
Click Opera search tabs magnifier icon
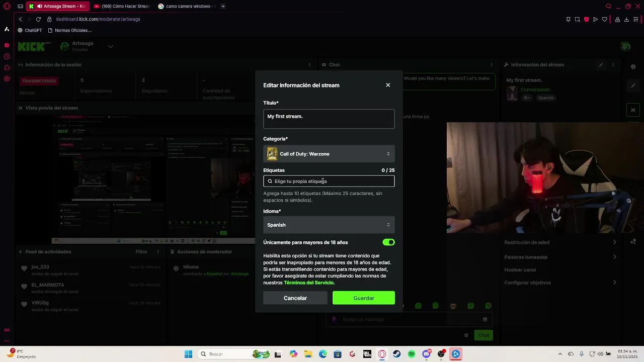point(608,7)
